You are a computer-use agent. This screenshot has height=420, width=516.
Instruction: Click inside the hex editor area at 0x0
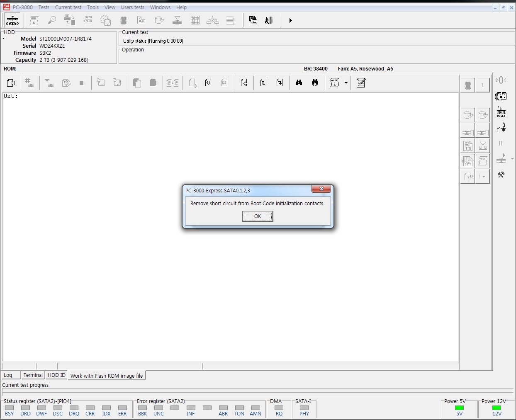pos(231,226)
